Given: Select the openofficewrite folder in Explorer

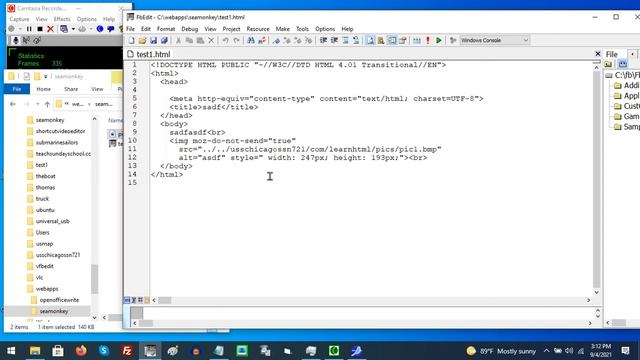Looking at the screenshot, I should click(x=59, y=300).
